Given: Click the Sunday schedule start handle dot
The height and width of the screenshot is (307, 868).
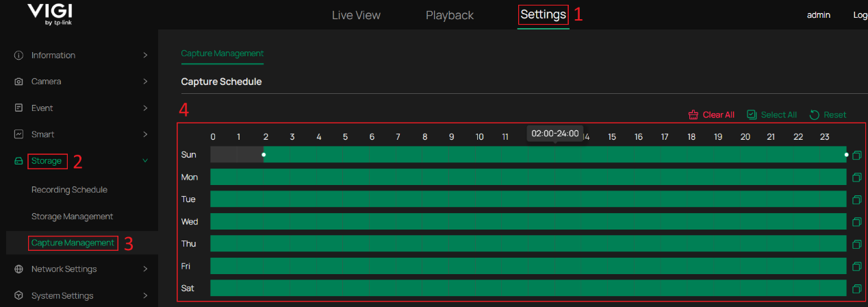Looking at the screenshot, I should coord(264,154).
